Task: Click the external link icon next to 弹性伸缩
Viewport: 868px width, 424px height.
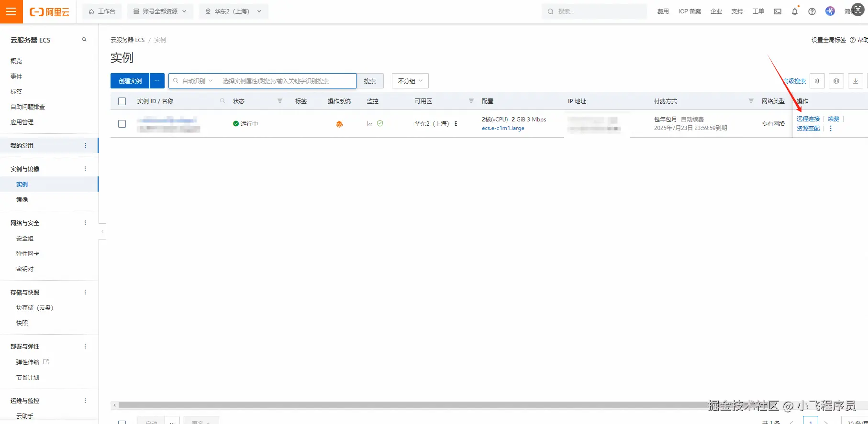Action: [46, 362]
